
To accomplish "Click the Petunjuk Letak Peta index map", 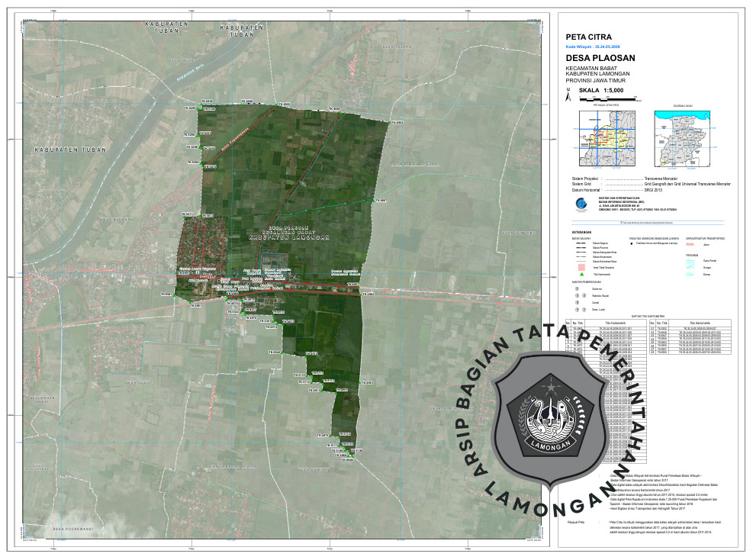I will tap(607, 138).
